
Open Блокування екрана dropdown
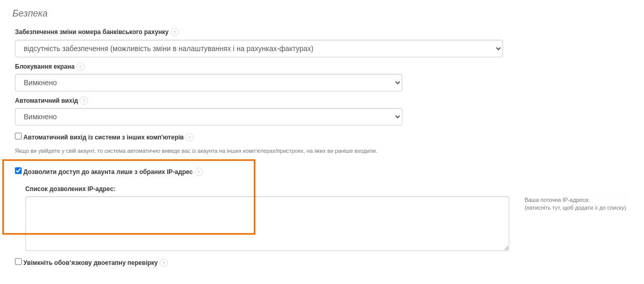[209, 83]
